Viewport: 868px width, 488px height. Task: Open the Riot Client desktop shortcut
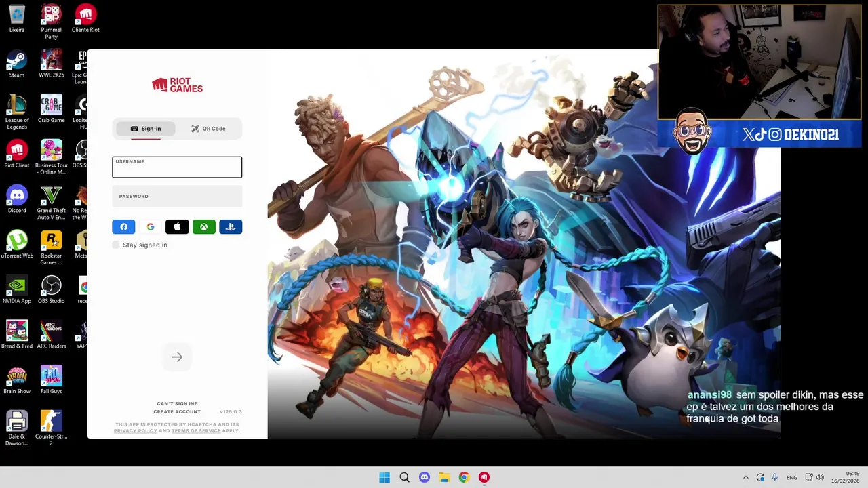(17, 155)
